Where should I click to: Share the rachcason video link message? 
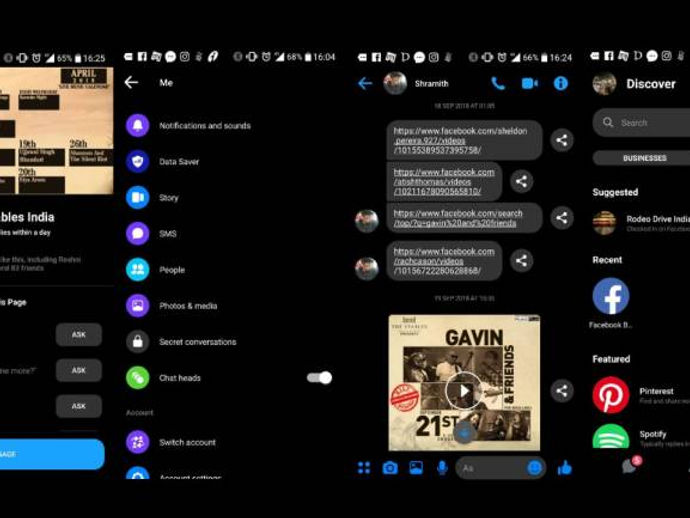[521, 261]
